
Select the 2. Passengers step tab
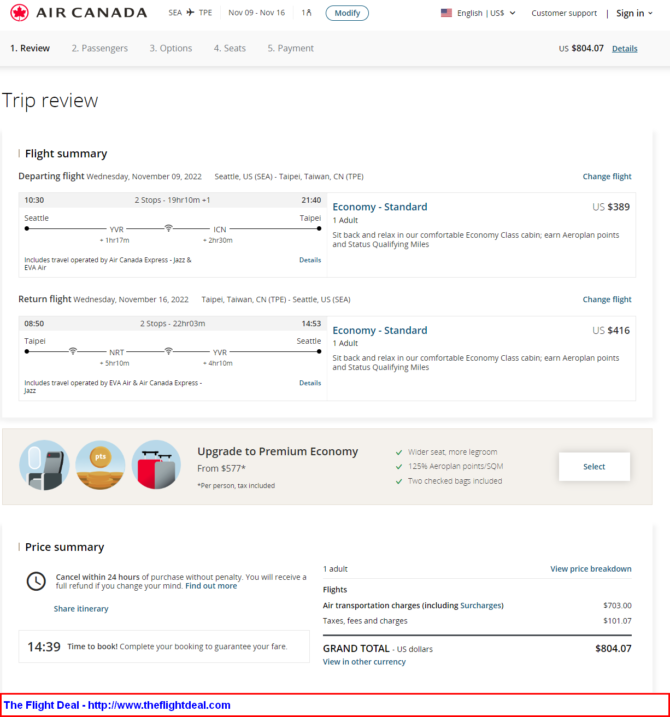100,48
